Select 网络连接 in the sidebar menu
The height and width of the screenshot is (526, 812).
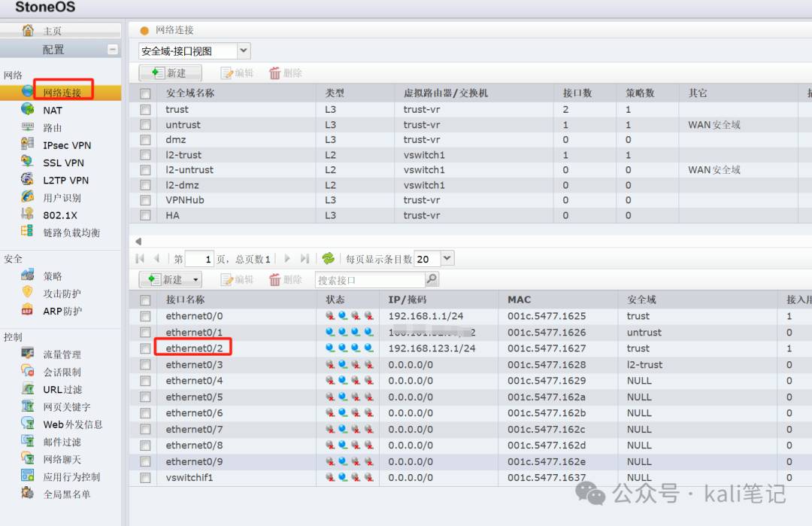click(x=62, y=93)
